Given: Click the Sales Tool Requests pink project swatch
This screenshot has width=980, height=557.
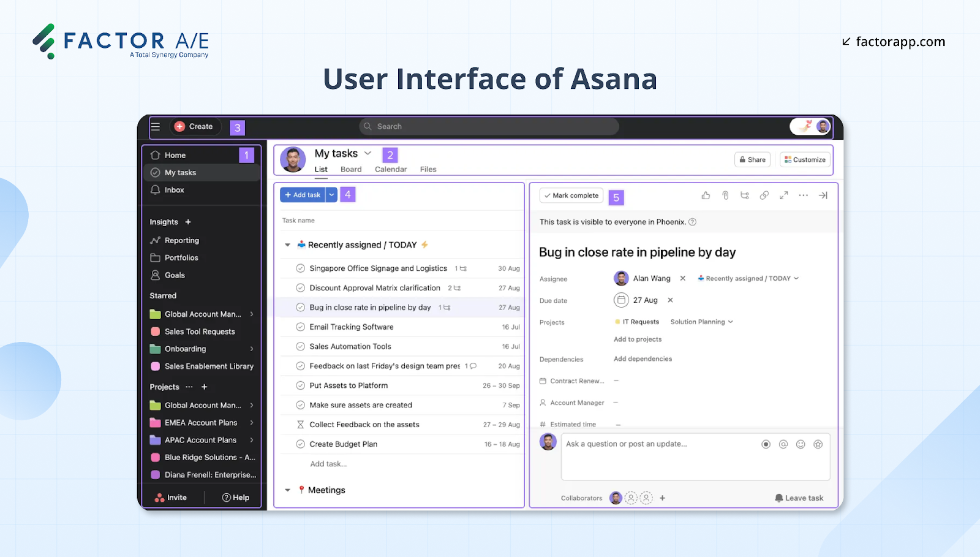Looking at the screenshot, I should click(155, 331).
